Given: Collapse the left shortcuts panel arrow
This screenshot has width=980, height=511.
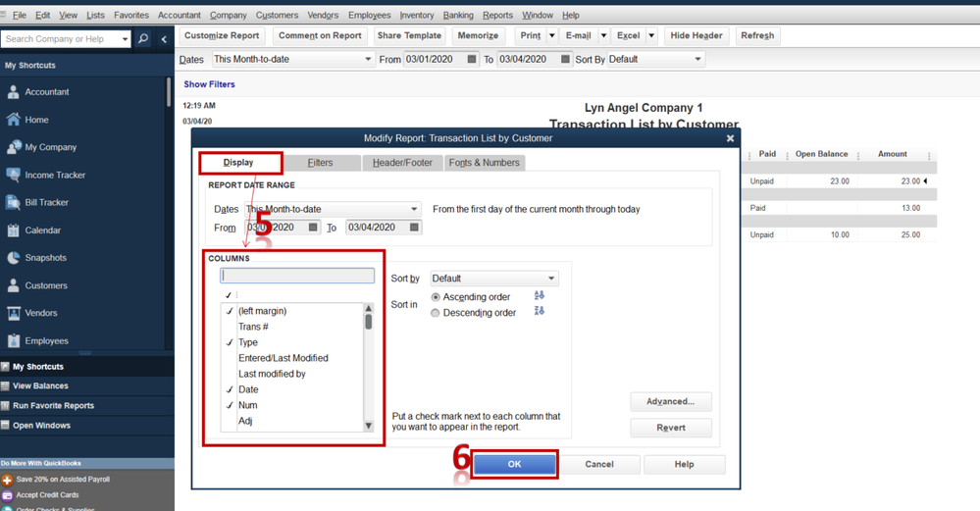Looking at the screenshot, I should pyautogui.click(x=164, y=39).
